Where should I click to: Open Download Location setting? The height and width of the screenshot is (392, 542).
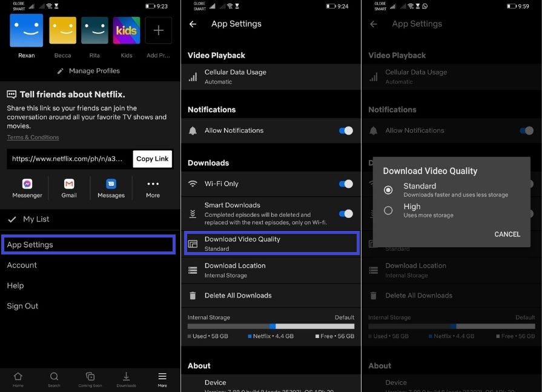click(271, 270)
